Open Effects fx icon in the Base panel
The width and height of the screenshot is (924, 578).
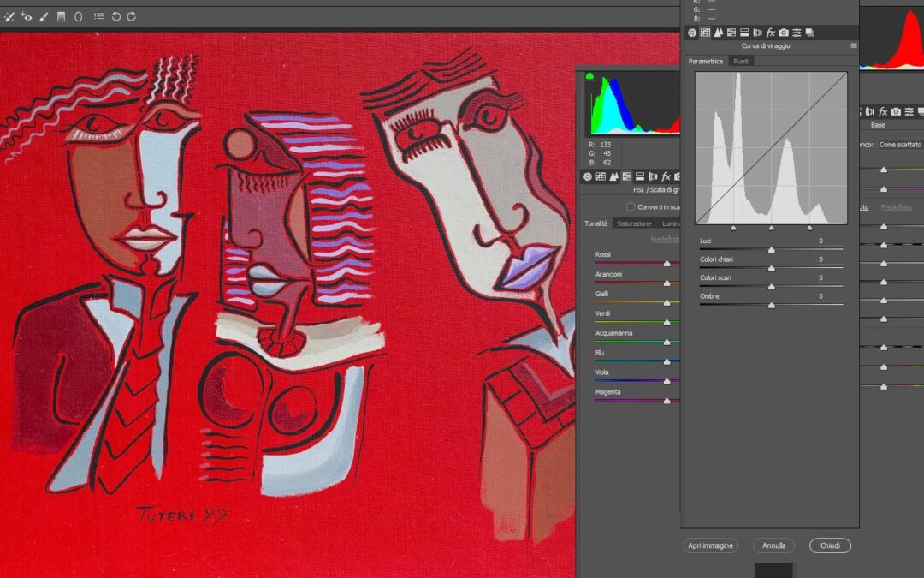883,111
